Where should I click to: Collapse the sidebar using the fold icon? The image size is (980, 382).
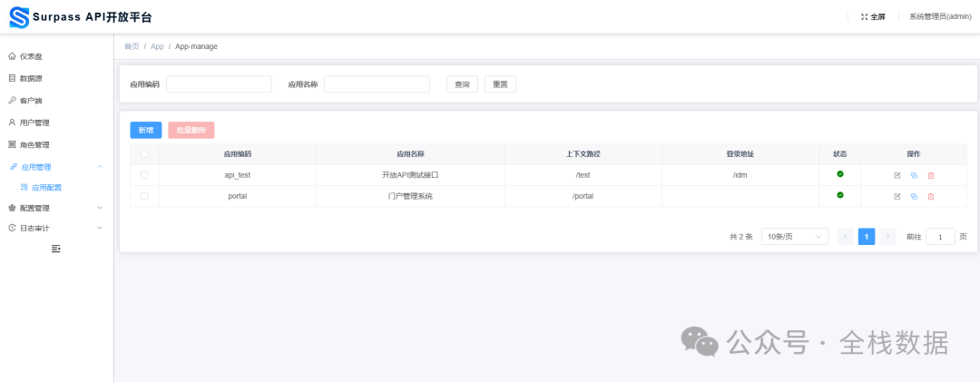[56, 249]
